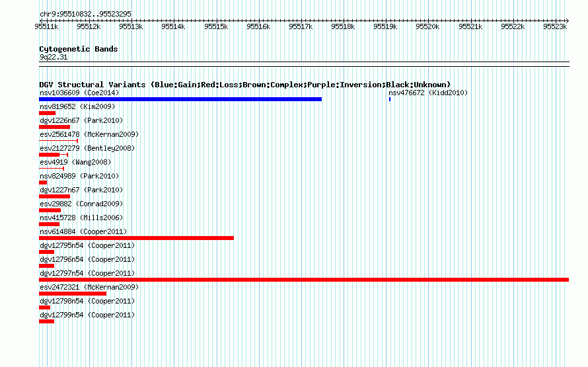
Task: Open dgv12796n54 (Cooper2011) variant label
Action: [x=87, y=259]
